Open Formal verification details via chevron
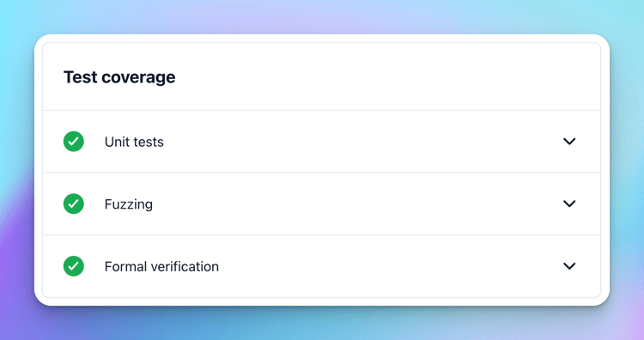The image size is (644, 340). coord(569,266)
